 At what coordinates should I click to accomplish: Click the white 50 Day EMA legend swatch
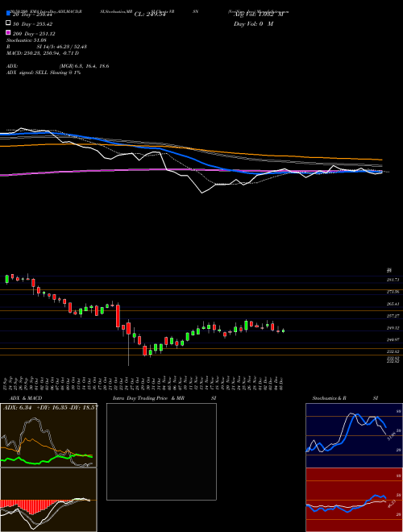tap(8, 23)
